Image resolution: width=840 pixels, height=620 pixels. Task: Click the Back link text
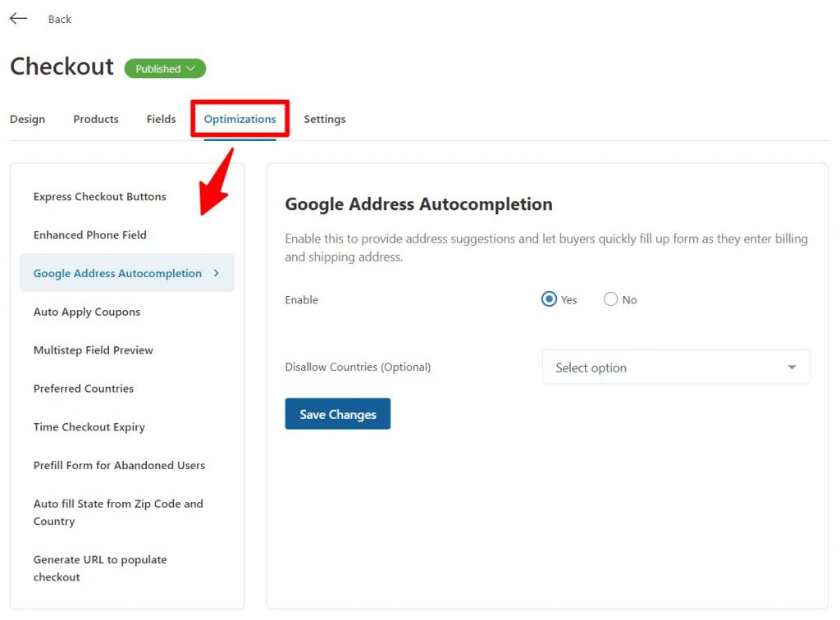click(59, 20)
